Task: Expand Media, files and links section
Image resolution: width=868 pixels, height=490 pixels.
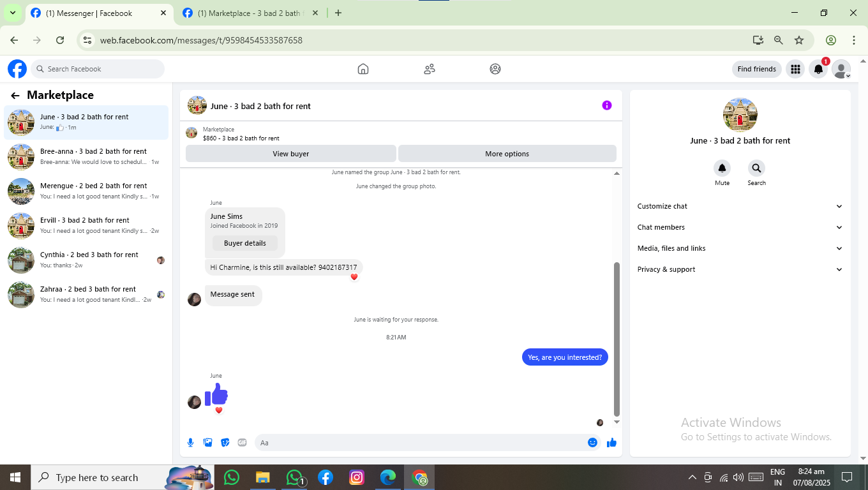Action: [740, 248]
